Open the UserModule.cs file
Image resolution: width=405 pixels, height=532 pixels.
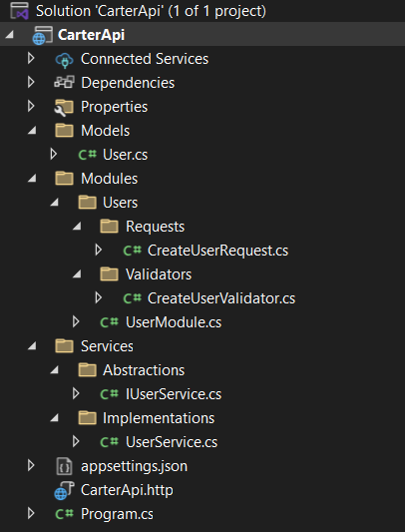point(174,322)
